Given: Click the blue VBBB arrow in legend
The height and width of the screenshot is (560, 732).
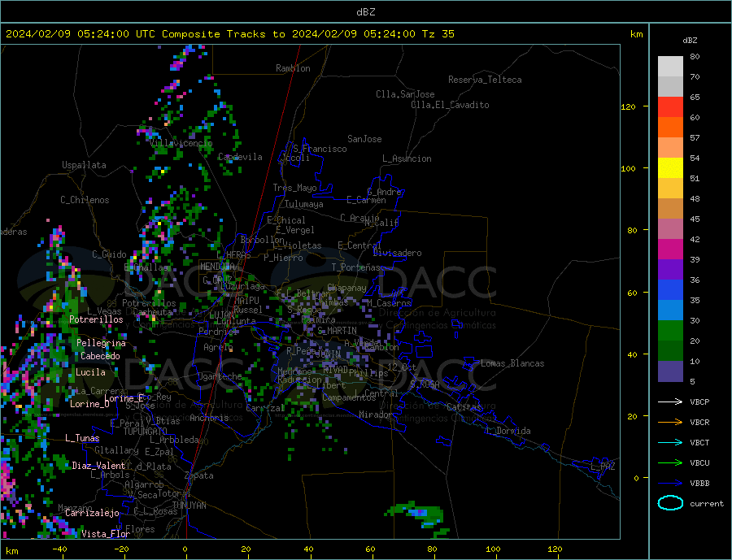Looking at the screenshot, I should [x=670, y=483].
